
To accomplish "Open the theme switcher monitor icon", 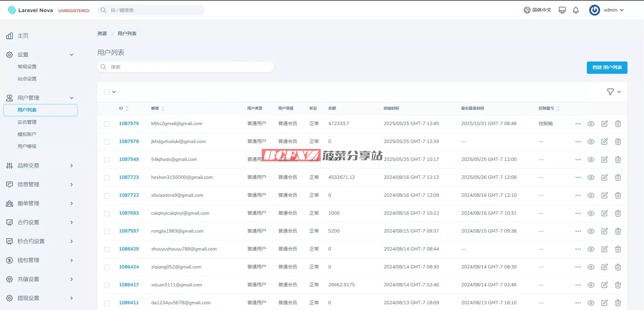I will click(x=562, y=10).
